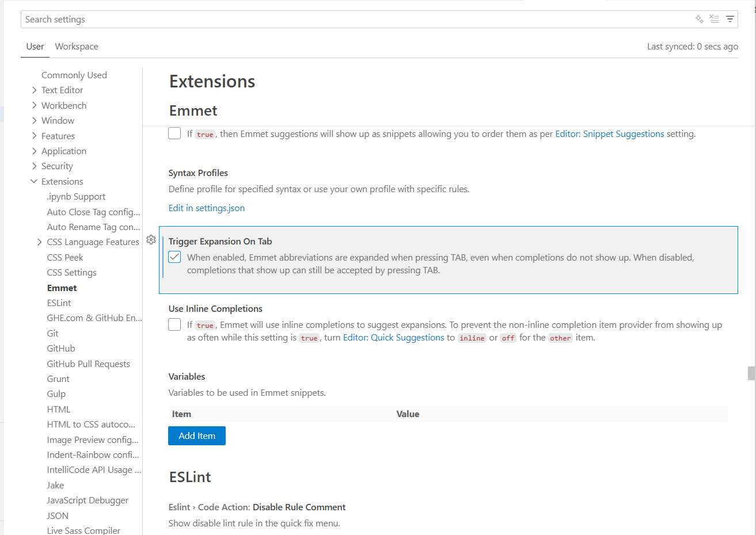Select Indent-Rainbow config entry
The width and height of the screenshot is (756, 535).
click(x=93, y=454)
